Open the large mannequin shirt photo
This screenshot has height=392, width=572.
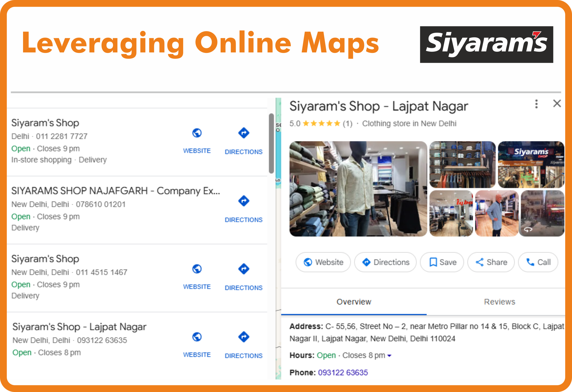tap(358, 189)
